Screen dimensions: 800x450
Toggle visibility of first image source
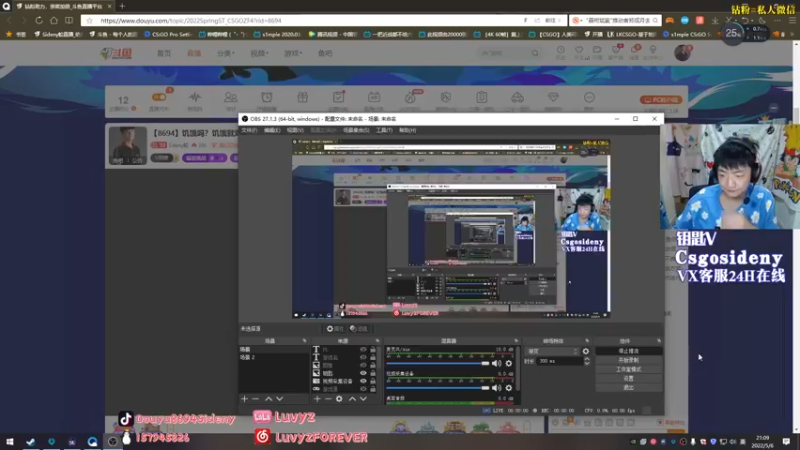pyautogui.click(x=363, y=365)
